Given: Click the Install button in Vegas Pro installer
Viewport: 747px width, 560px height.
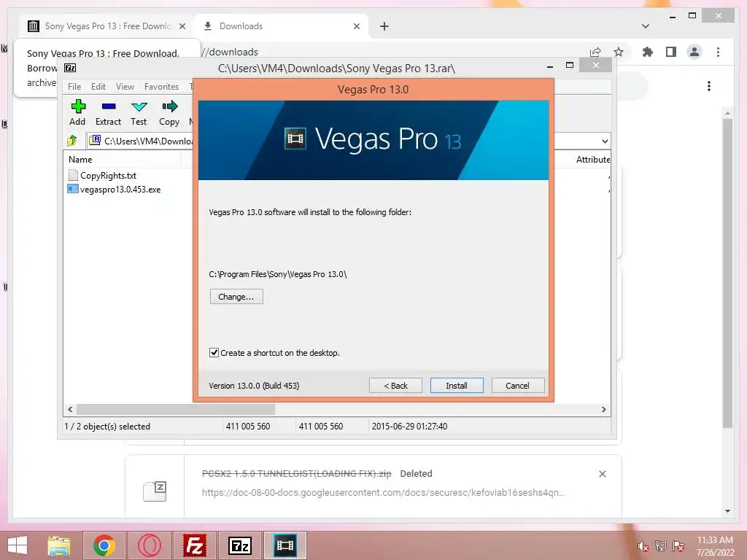Looking at the screenshot, I should [x=457, y=386].
